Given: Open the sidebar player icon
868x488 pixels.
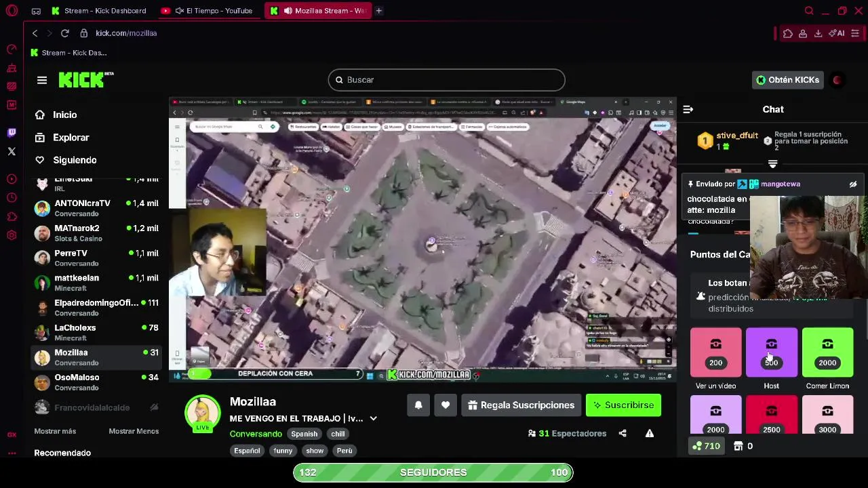Looking at the screenshot, I should pyautogui.click(x=12, y=179).
